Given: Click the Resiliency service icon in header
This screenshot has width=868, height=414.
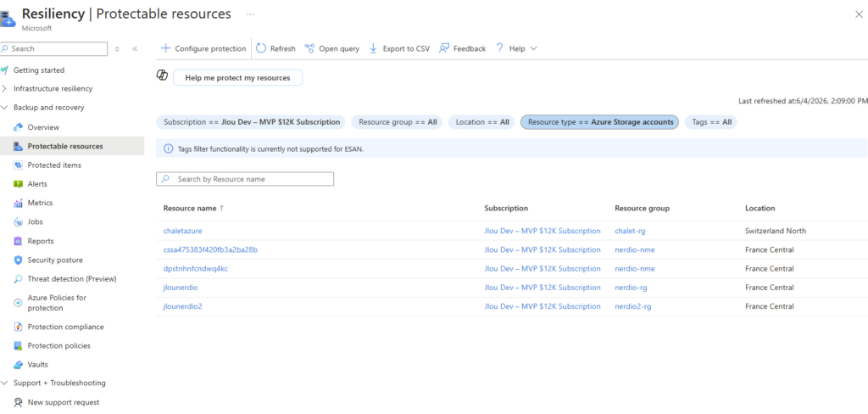Looking at the screenshot, I should pyautogui.click(x=8, y=20).
